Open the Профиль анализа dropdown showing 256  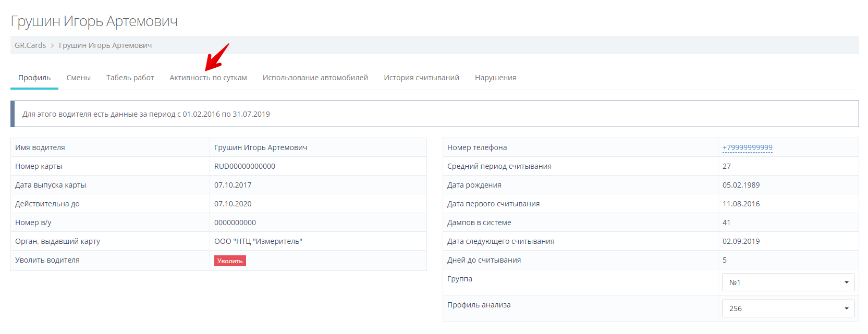pos(788,308)
